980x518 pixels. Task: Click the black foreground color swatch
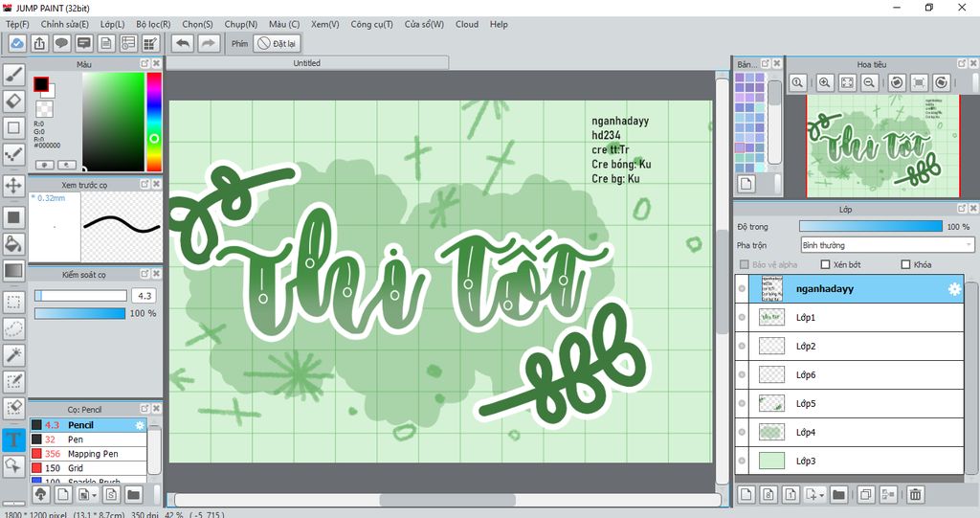coord(41,84)
